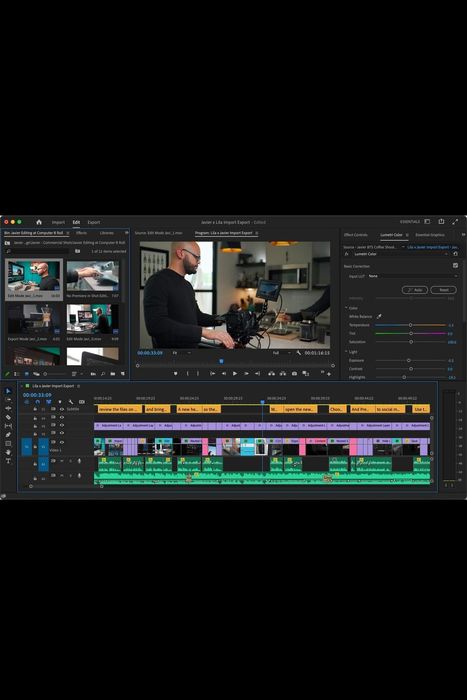
Task: Switch to Export tab
Action: point(94,222)
